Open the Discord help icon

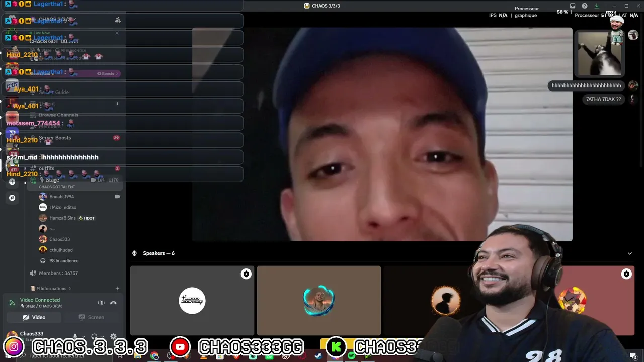pyautogui.click(x=585, y=6)
